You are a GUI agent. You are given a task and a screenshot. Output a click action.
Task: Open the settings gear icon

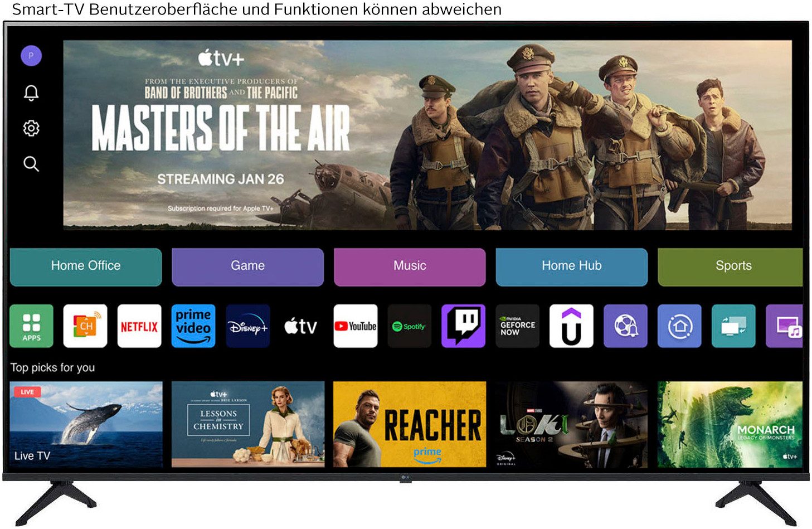click(x=31, y=128)
